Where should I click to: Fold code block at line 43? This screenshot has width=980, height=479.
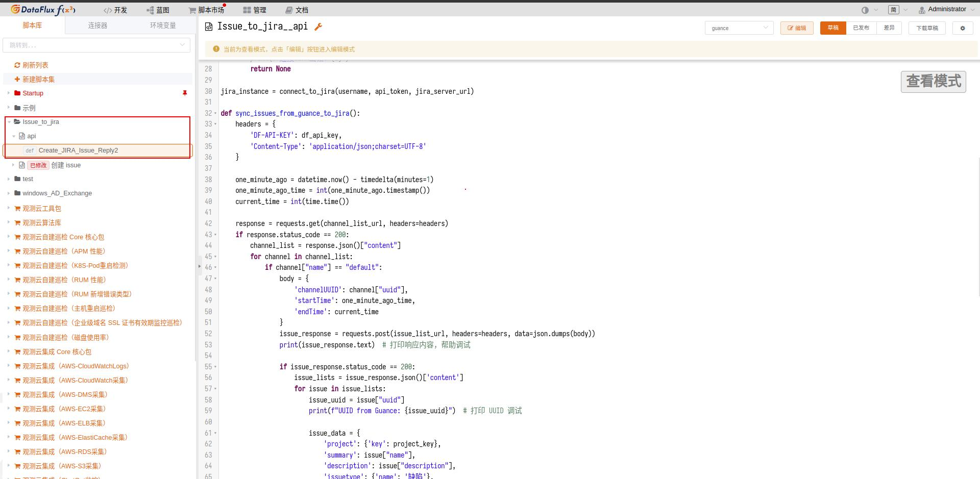point(215,235)
